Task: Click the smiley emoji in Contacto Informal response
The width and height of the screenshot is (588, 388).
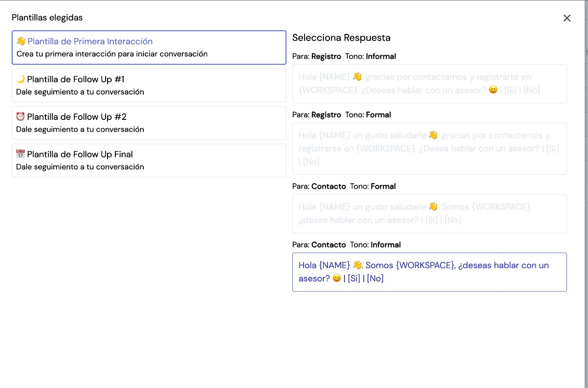Action: point(337,278)
